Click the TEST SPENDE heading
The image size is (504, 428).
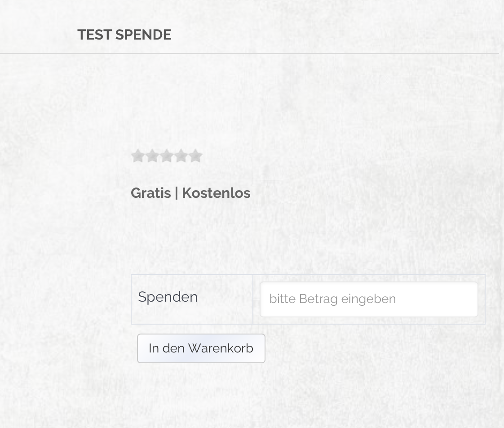124,35
